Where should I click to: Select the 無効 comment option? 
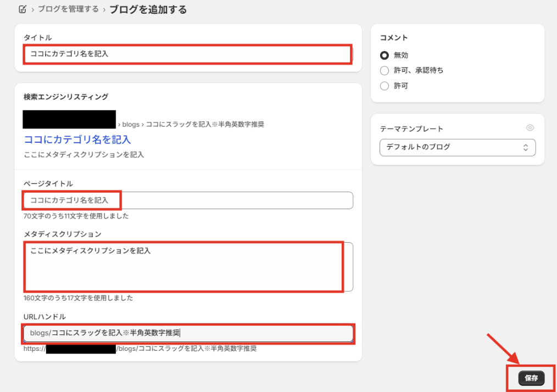(385, 55)
